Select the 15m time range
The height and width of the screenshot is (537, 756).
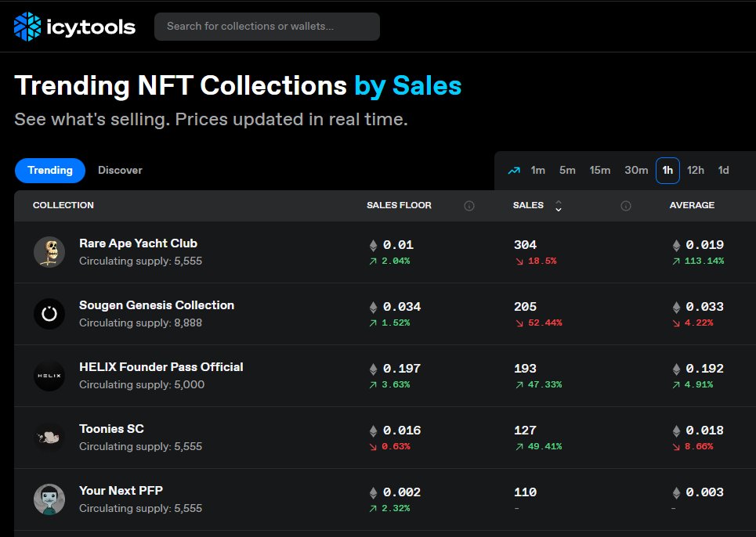pos(600,171)
